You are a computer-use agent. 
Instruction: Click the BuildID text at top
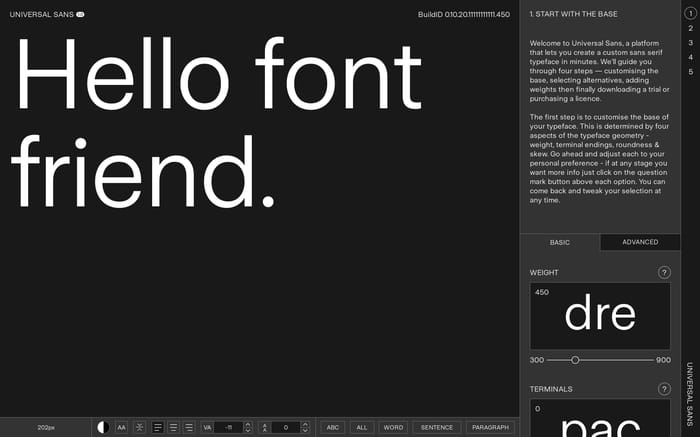464,14
